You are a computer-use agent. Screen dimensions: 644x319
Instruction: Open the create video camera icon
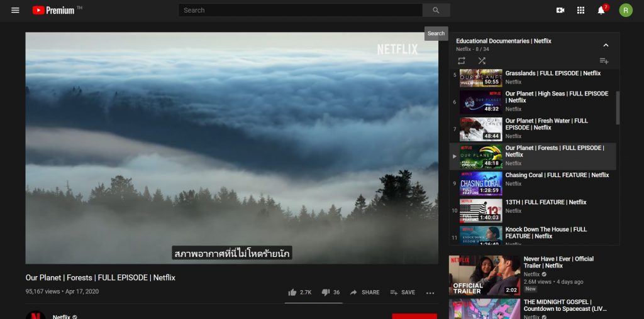coord(560,10)
